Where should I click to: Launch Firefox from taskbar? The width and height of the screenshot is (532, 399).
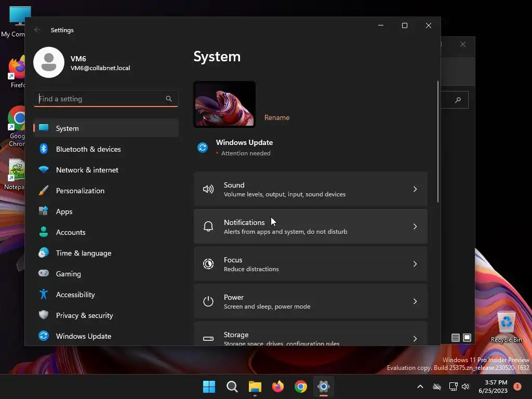[x=278, y=387]
